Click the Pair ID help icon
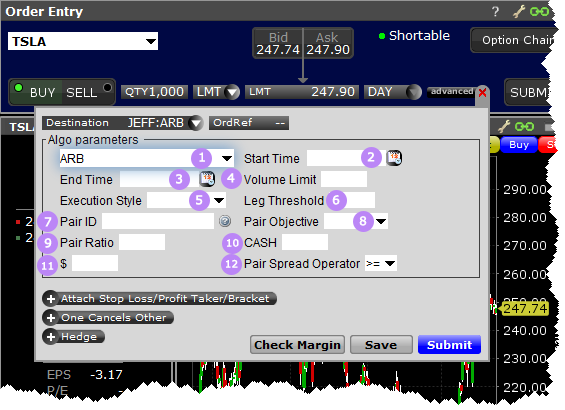Viewport: 565px width, 410px height. (x=225, y=221)
